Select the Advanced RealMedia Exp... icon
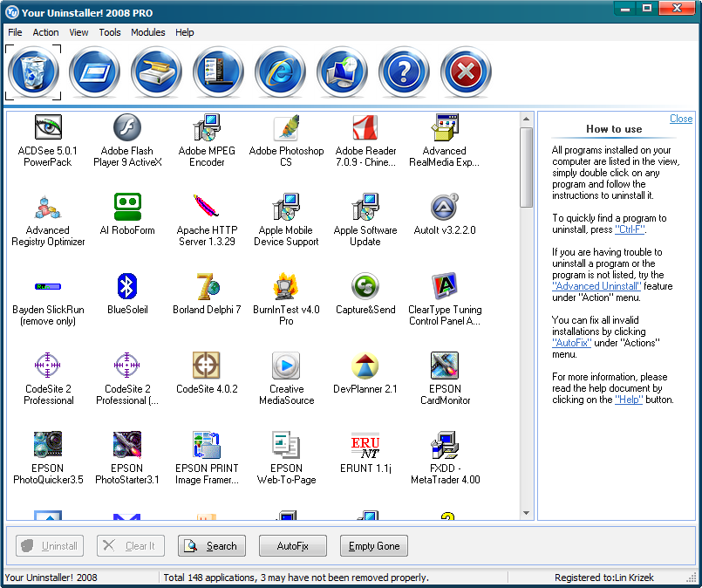 point(445,127)
